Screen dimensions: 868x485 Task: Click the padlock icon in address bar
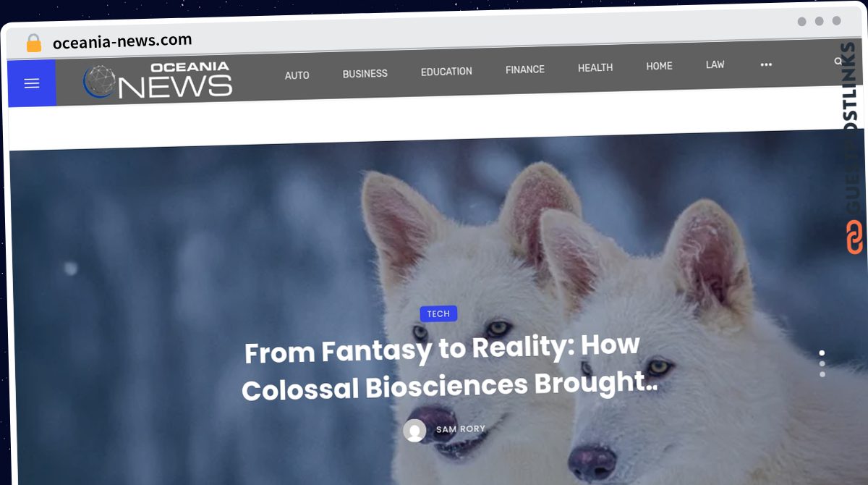pyautogui.click(x=34, y=43)
